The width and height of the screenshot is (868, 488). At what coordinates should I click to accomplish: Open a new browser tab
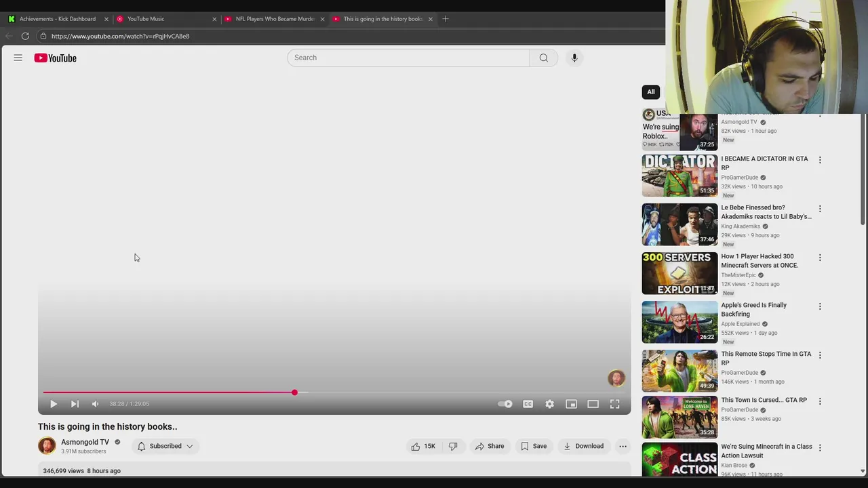point(445,19)
